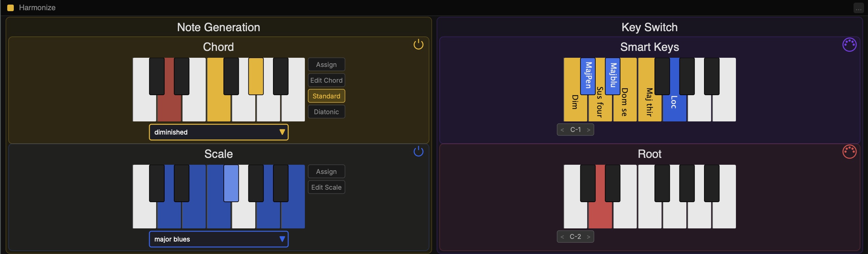Open the Edit Chord editor
Viewport: 868px width, 254px height.
[326, 80]
